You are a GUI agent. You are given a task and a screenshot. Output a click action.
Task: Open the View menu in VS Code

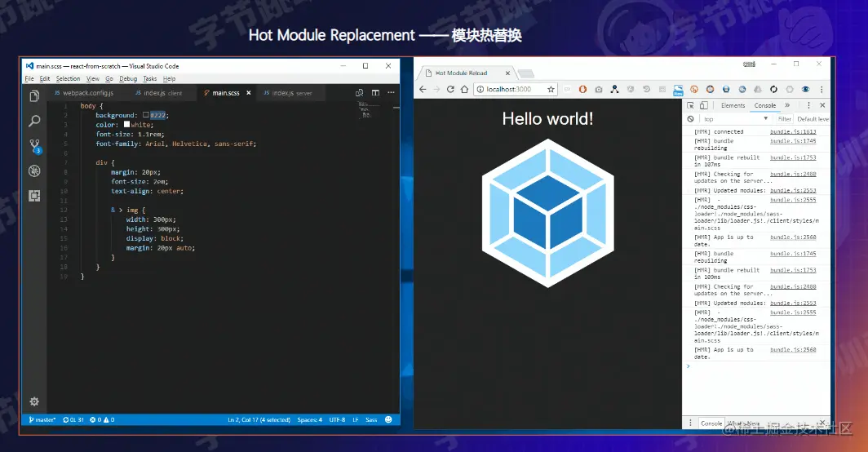click(93, 78)
